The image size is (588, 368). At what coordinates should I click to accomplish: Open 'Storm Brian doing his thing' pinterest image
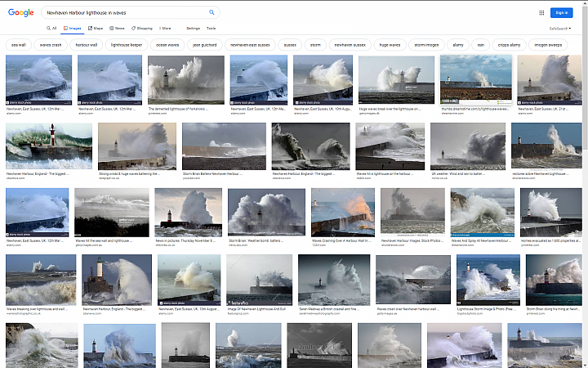pyautogui.click(x=554, y=280)
